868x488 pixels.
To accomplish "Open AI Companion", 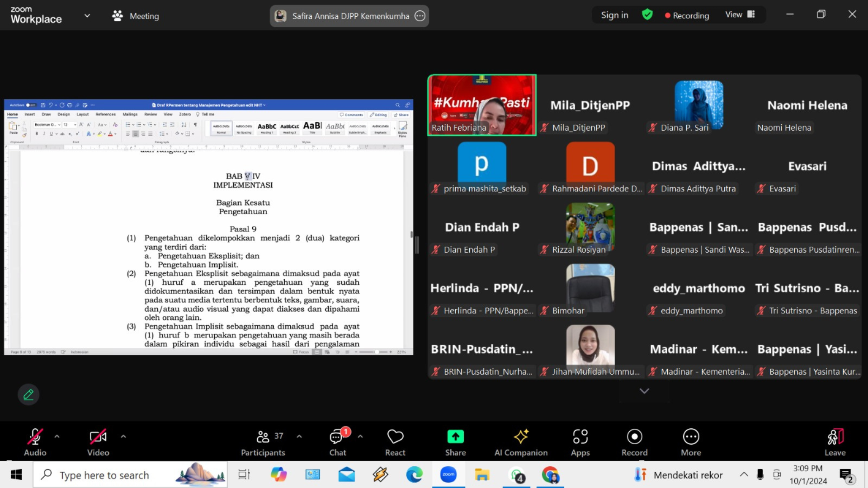I will pos(521,442).
